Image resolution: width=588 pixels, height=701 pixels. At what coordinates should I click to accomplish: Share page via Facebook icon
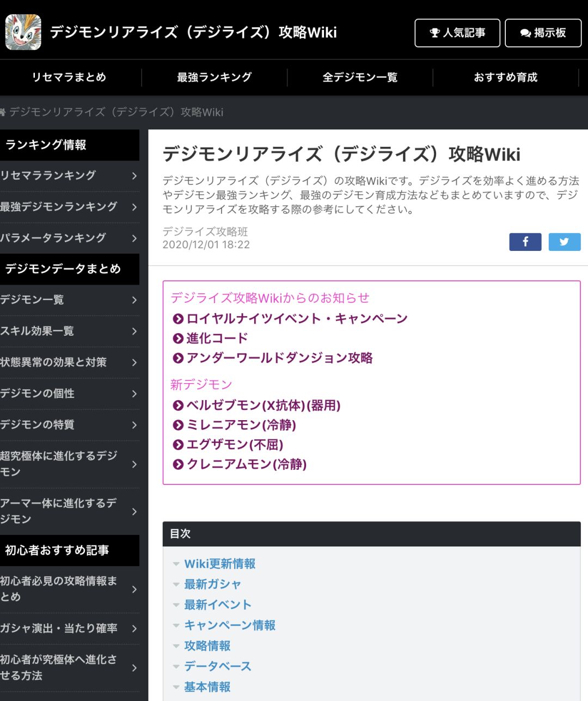click(x=525, y=242)
